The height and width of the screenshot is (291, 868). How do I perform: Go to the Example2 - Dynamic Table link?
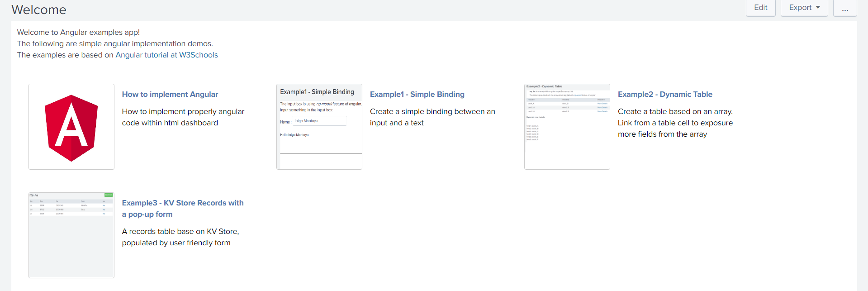(x=664, y=94)
